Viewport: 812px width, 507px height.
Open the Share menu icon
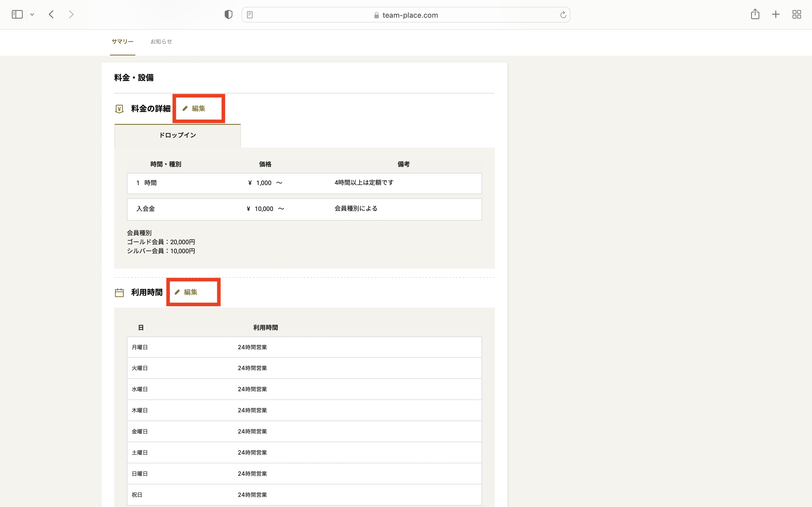click(755, 14)
